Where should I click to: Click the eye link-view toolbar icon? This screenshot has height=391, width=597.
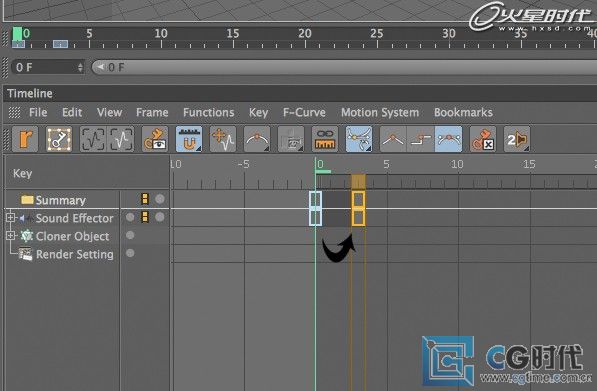(155, 139)
